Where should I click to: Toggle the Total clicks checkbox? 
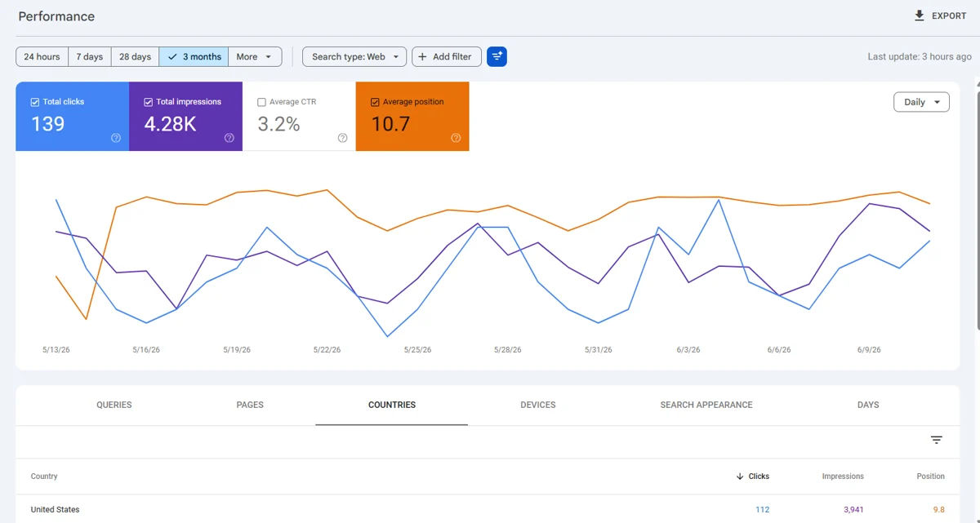click(x=34, y=102)
